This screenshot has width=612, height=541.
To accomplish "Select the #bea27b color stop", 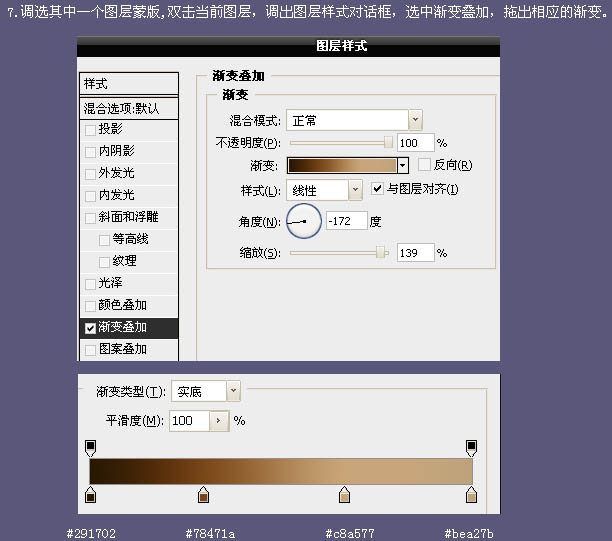I will pos(471,495).
